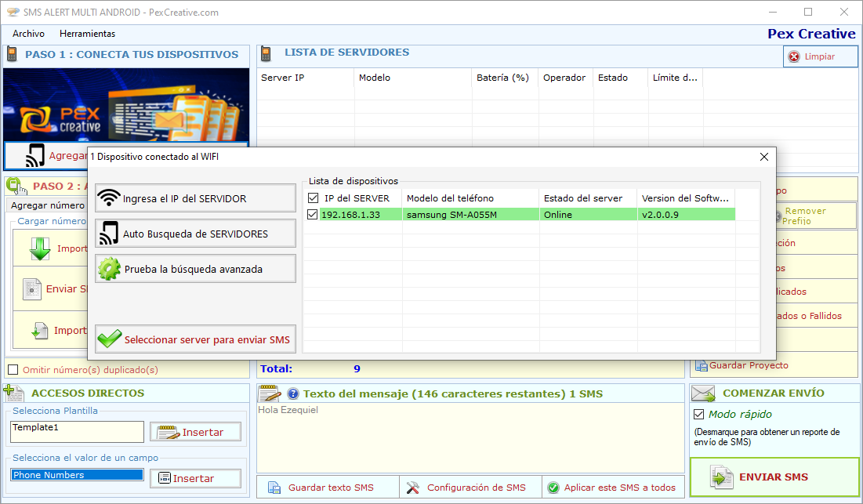
Task: Click Prueba la búsqueda avanzada button
Action: [195, 269]
